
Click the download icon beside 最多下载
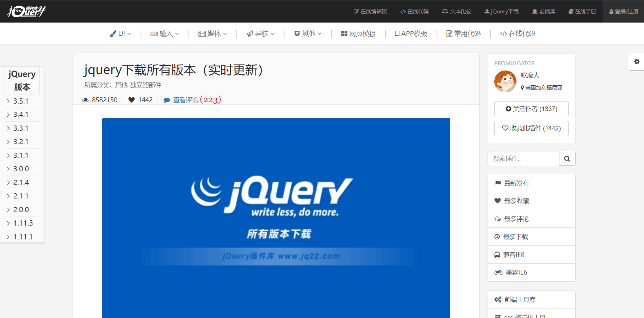(497, 237)
